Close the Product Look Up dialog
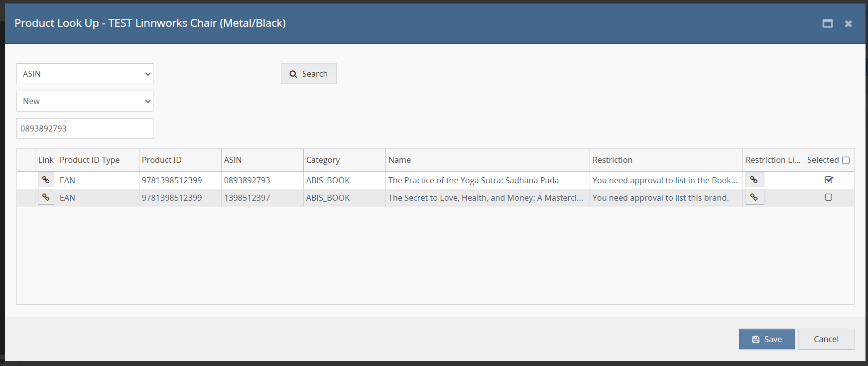This screenshot has width=868, height=366. coord(849,23)
